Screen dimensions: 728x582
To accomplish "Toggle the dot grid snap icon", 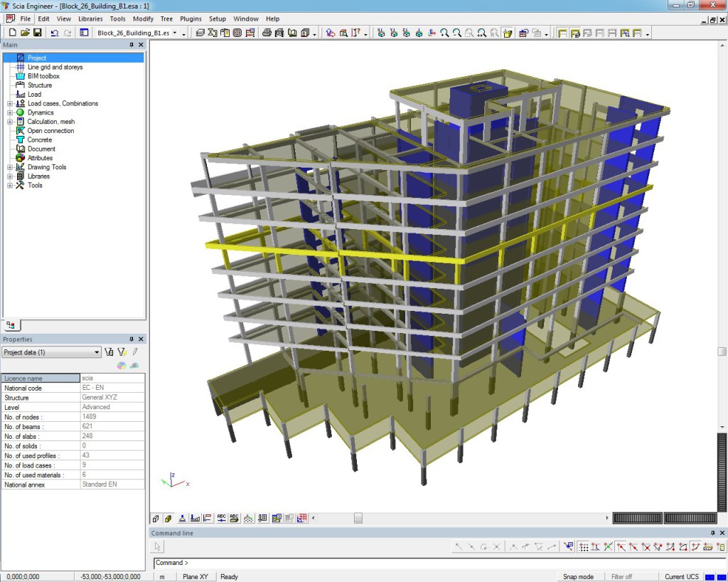I will [x=584, y=546].
